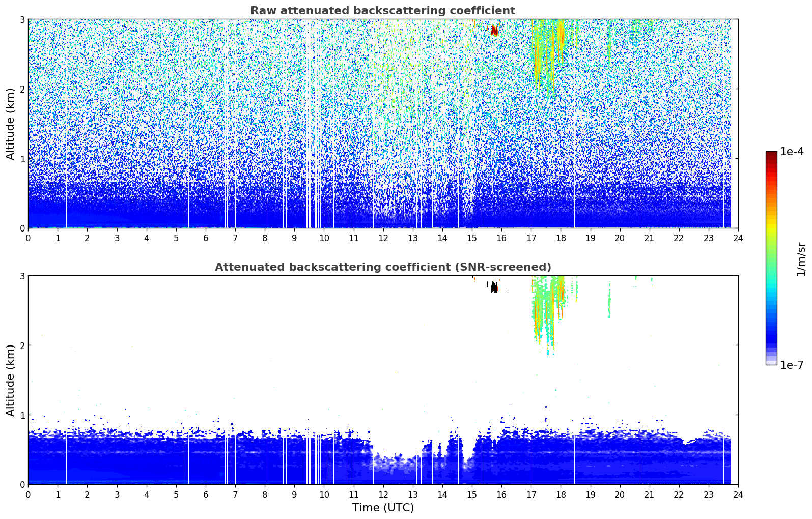
Task: Click time tick "15" under the SNR-screened plot
Action: pos(472,494)
